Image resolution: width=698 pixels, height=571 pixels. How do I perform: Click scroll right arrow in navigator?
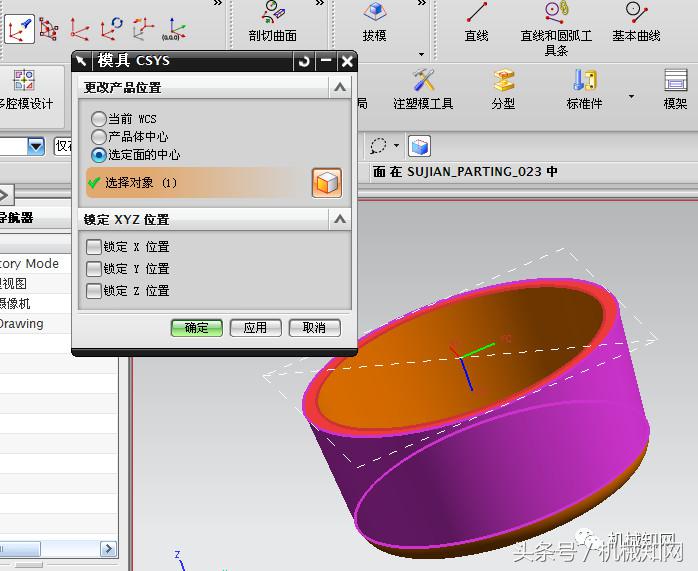click(108, 548)
